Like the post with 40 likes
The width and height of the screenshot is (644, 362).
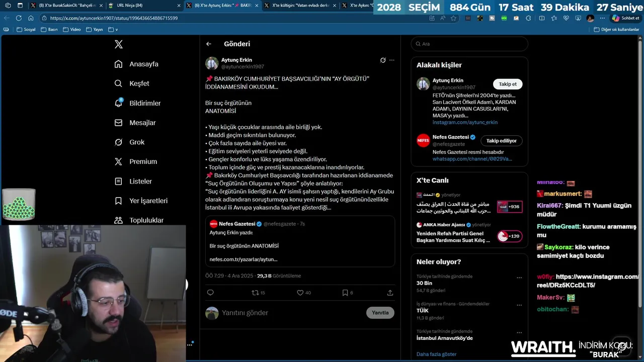[304, 293]
